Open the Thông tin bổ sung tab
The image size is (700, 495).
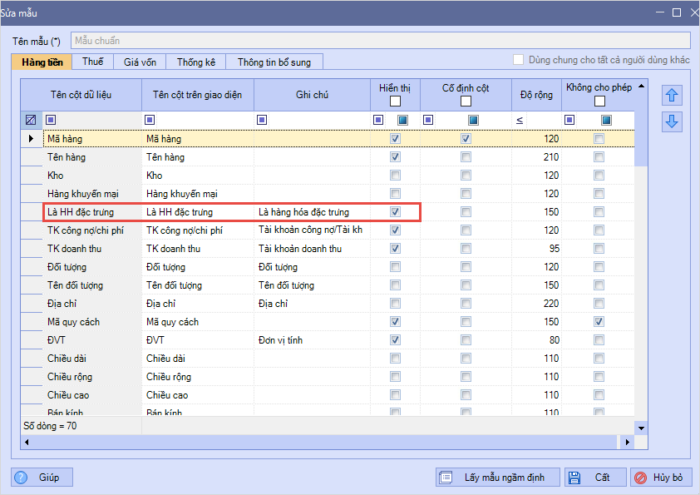tap(274, 62)
